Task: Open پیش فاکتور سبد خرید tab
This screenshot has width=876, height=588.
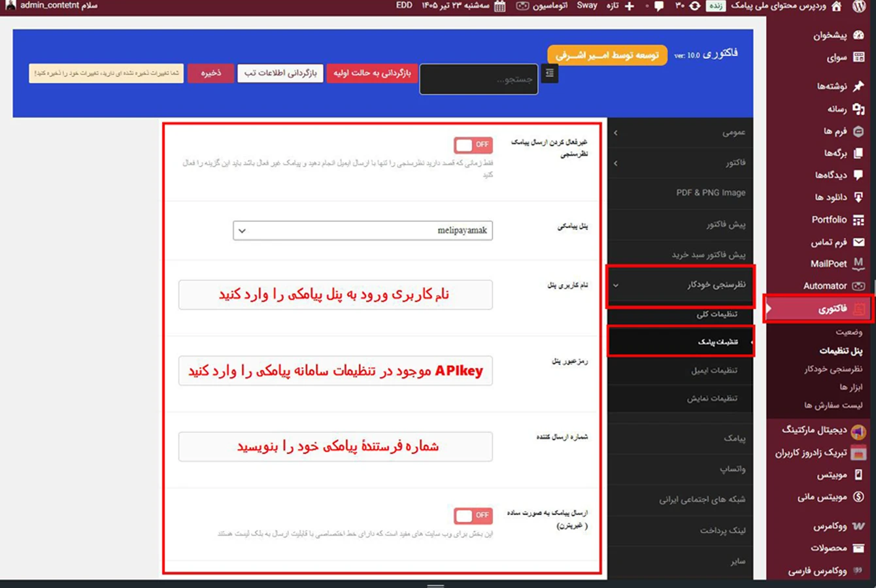Action: click(680, 255)
